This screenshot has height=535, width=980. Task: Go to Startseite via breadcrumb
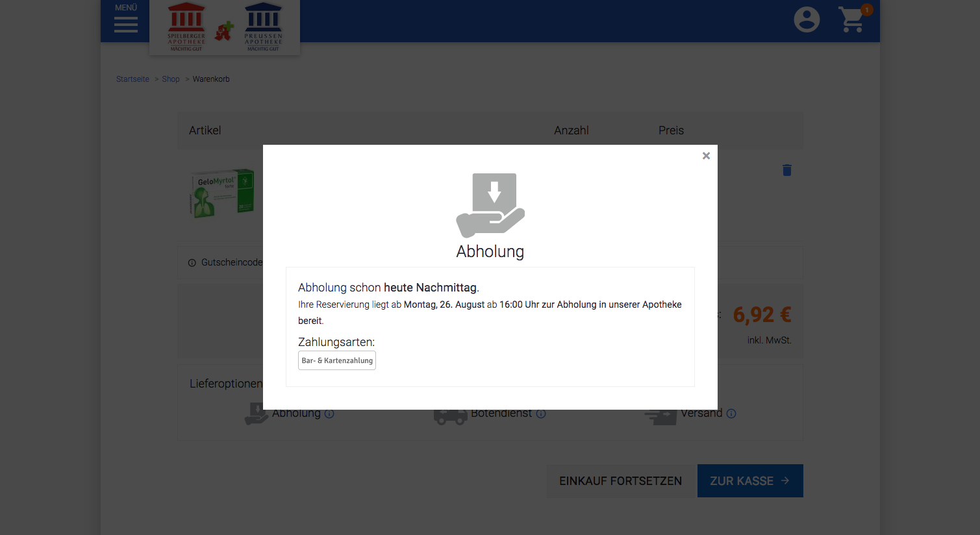point(132,79)
